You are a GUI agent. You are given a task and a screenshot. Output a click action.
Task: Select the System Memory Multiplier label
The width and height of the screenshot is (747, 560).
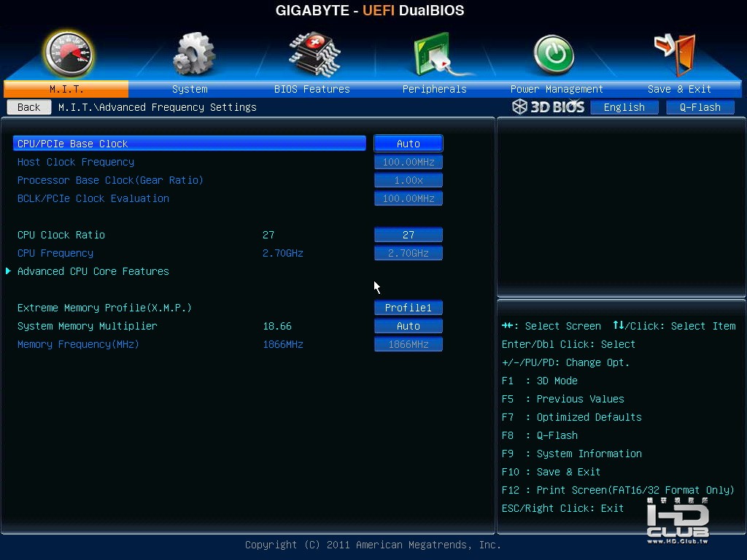[x=88, y=326]
